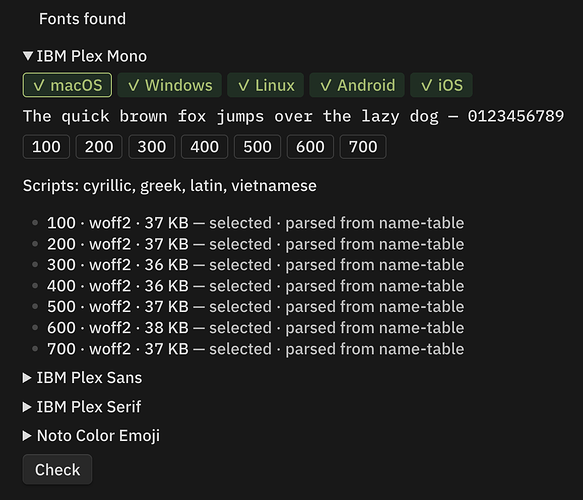Click the 100 woff2 37 KB list entry

point(255,223)
